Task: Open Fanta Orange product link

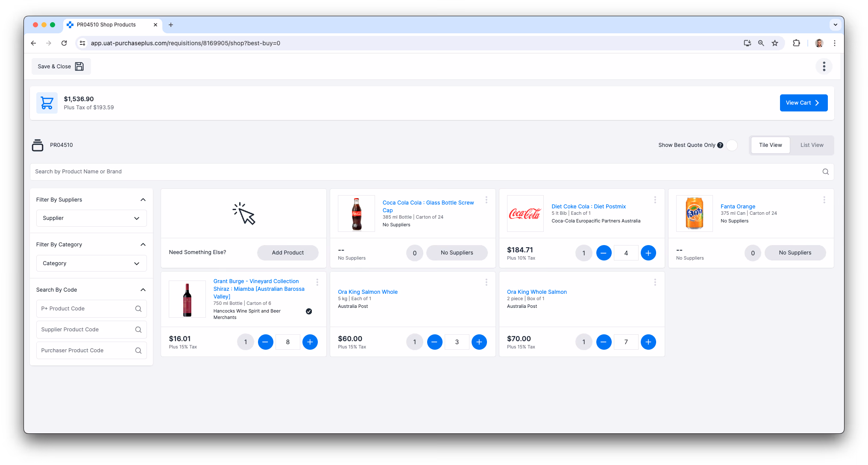Action: click(x=738, y=207)
